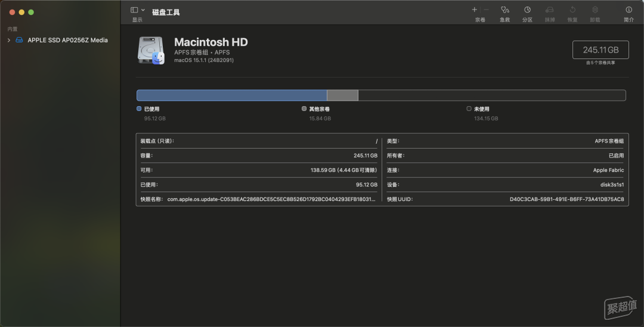Click the 245.11 GB capacity box
Viewport: 644px width, 327px height.
coord(600,50)
